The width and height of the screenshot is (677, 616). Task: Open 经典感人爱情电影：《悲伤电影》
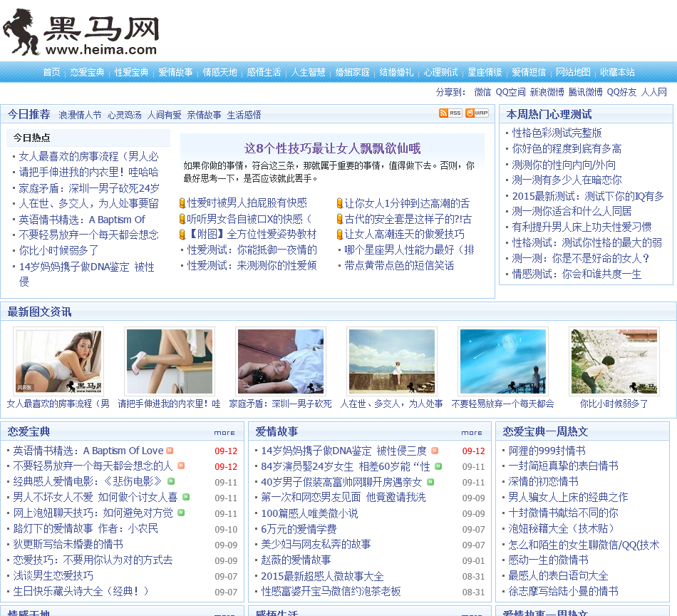87,482
